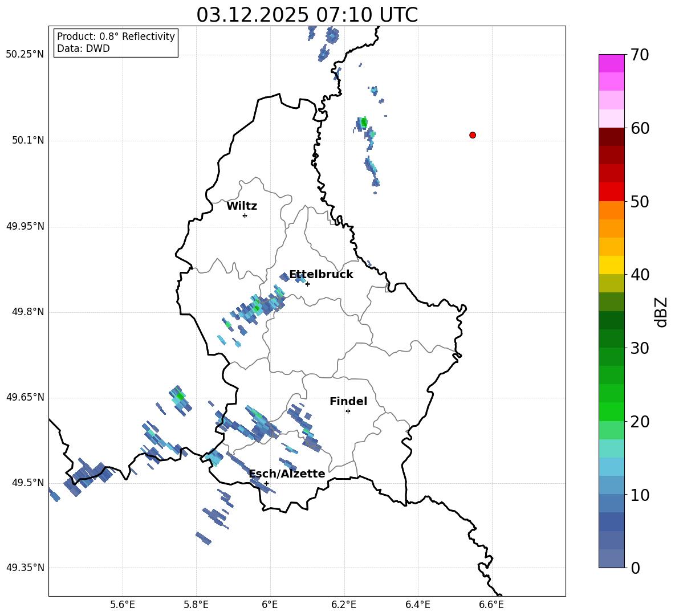Click the Ettelbruck station label

point(321,275)
